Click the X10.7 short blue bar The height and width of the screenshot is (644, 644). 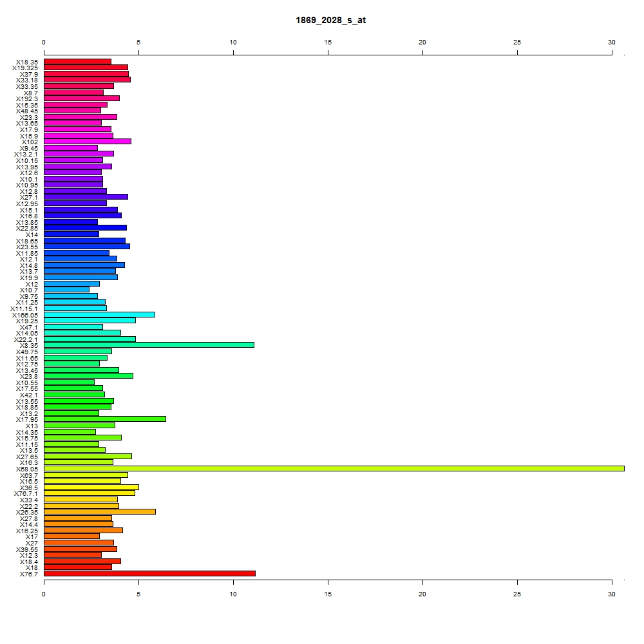click(x=66, y=290)
